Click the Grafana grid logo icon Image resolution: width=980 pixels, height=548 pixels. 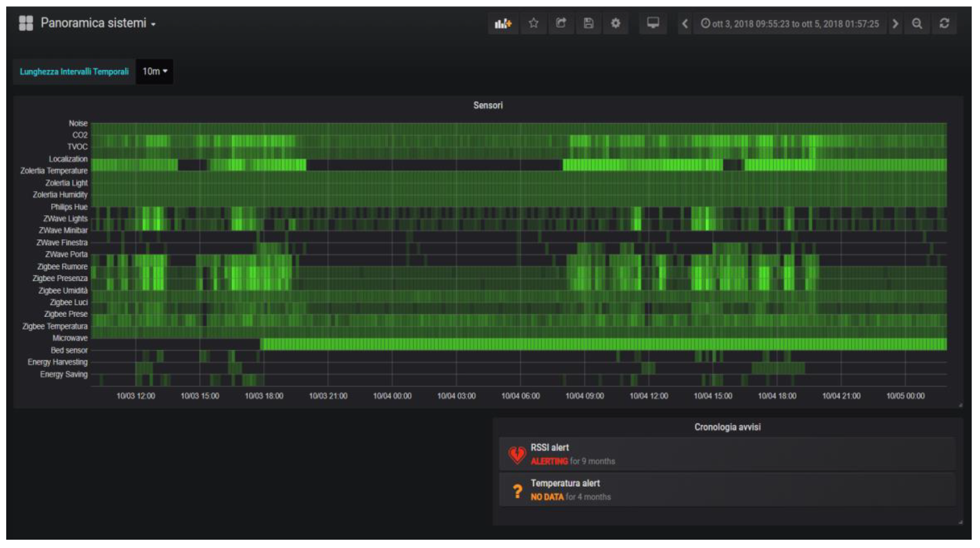click(x=26, y=24)
